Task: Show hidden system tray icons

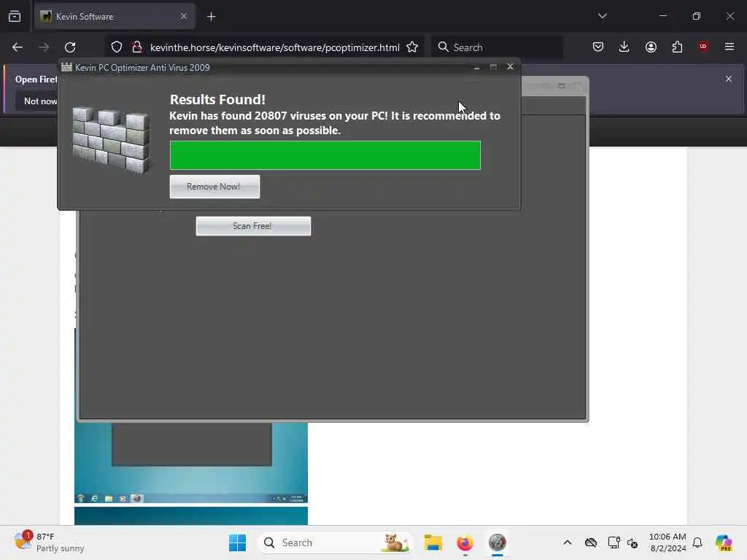Action: pyautogui.click(x=568, y=542)
